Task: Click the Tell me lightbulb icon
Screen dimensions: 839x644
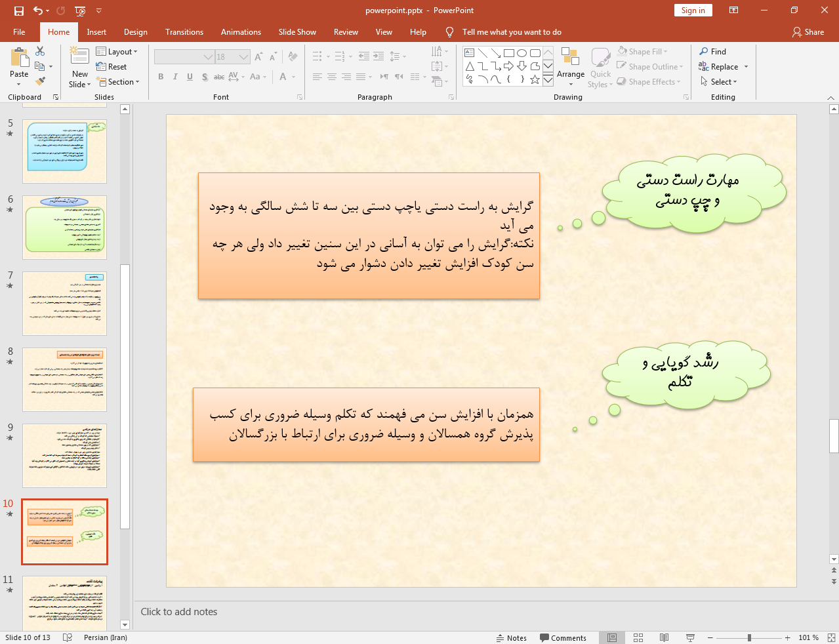Action: [449, 32]
